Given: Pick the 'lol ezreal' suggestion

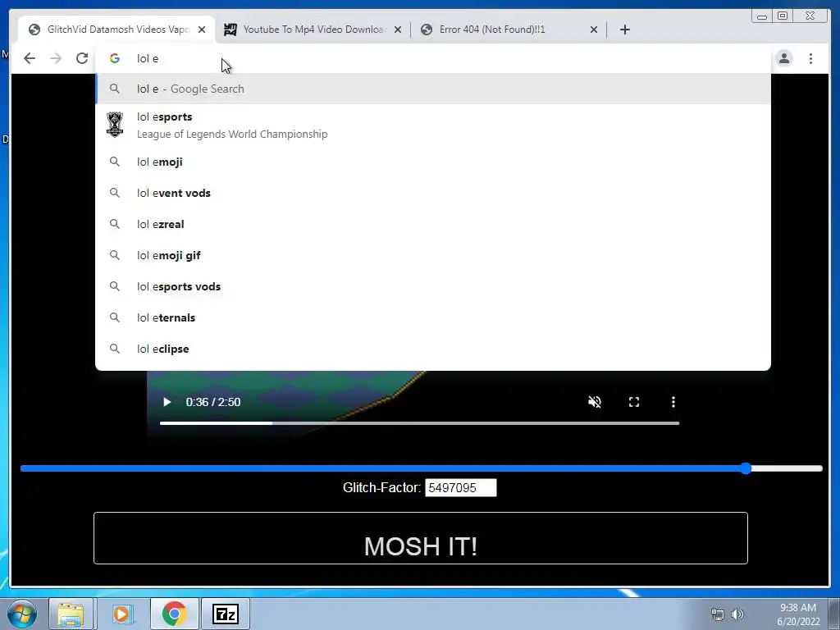Looking at the screenshot, I should click(x=433, y=224).
